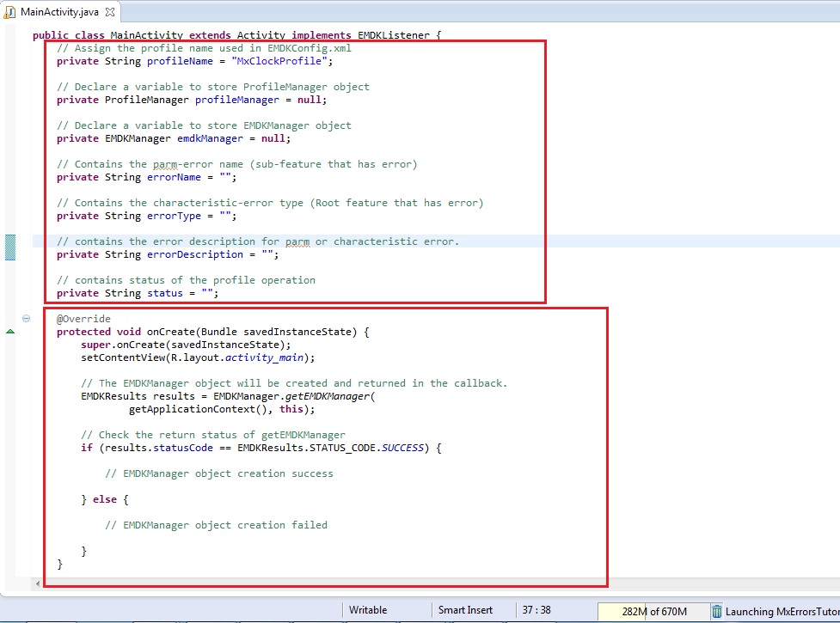Click the Java file icon on MainActivity tab
Screen dimensions: 840x623
click(11, 12)
